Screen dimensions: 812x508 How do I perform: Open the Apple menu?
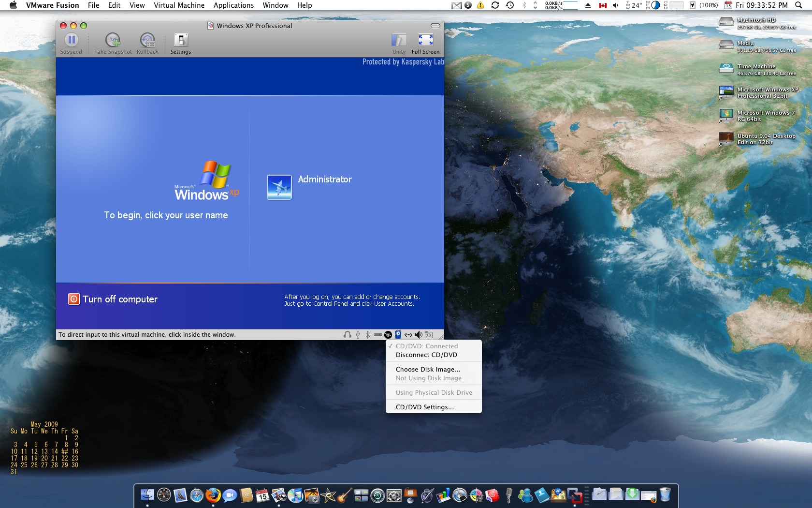(13, 5)
